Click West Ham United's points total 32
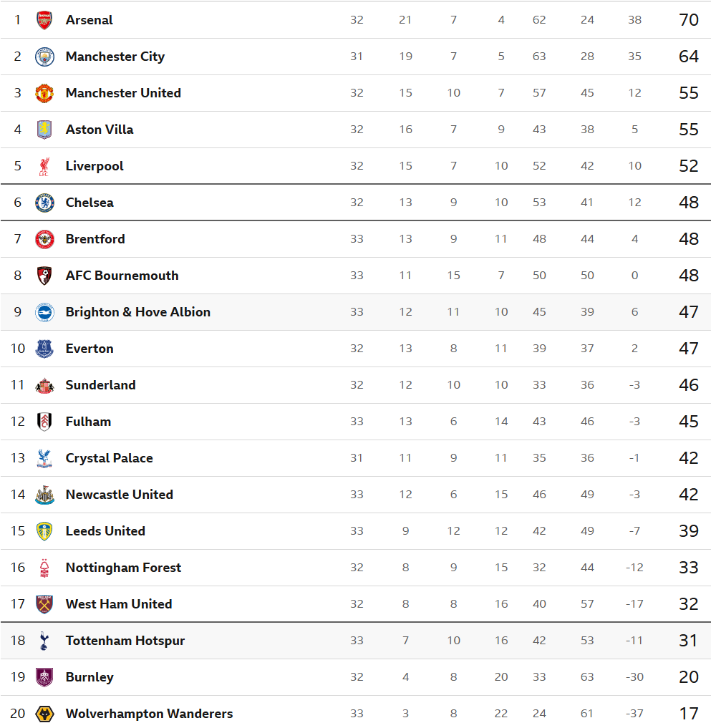The height and width of the screenshot is (728, 711). [x=688, y=604]
